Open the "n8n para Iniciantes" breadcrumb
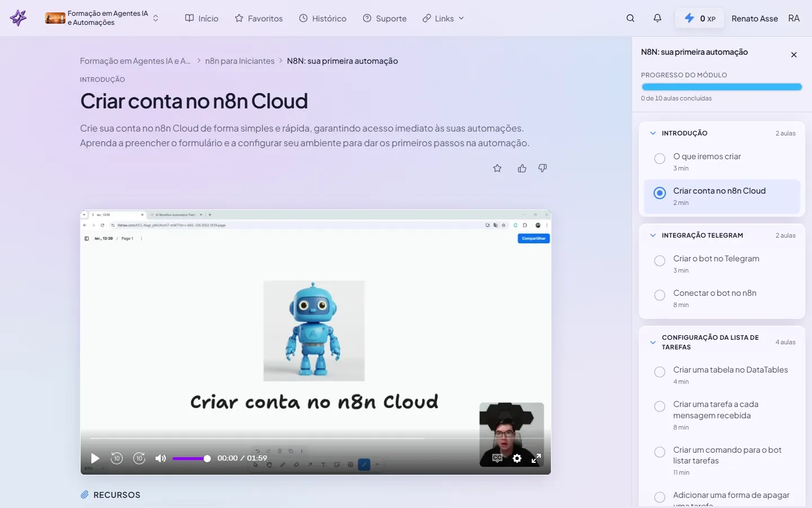 tap(240, 61)
